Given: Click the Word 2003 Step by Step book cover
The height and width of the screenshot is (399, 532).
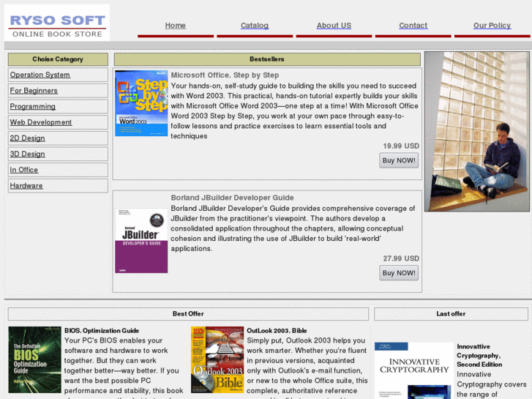Looking at the screenshot, I should click(x=141, y=103).
